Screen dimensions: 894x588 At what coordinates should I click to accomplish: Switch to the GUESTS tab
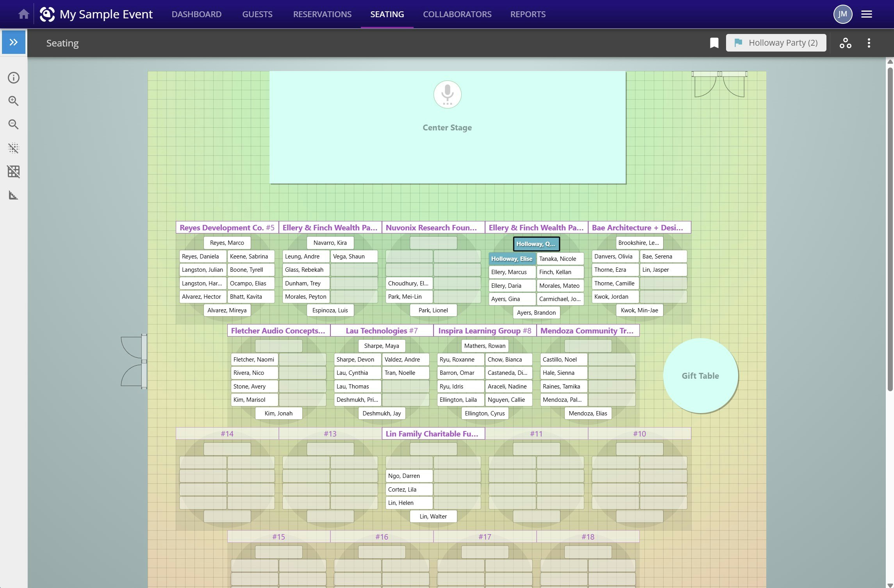(257, 14)
